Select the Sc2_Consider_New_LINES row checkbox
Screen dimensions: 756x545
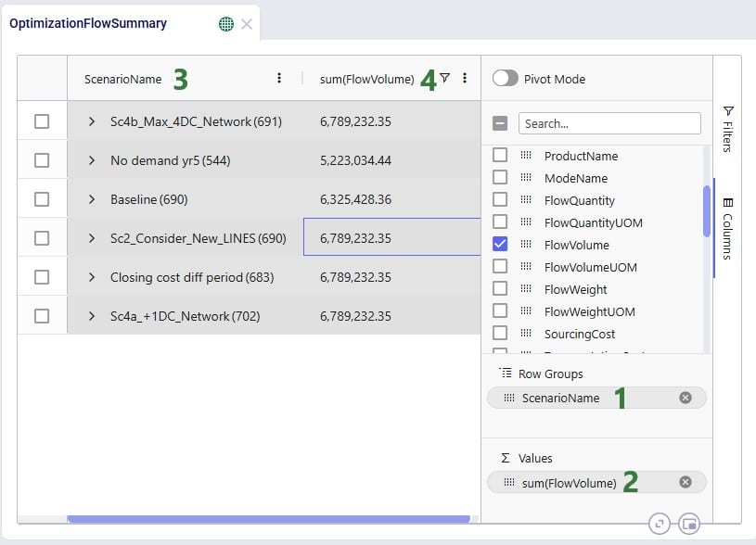tap(42, 238)
